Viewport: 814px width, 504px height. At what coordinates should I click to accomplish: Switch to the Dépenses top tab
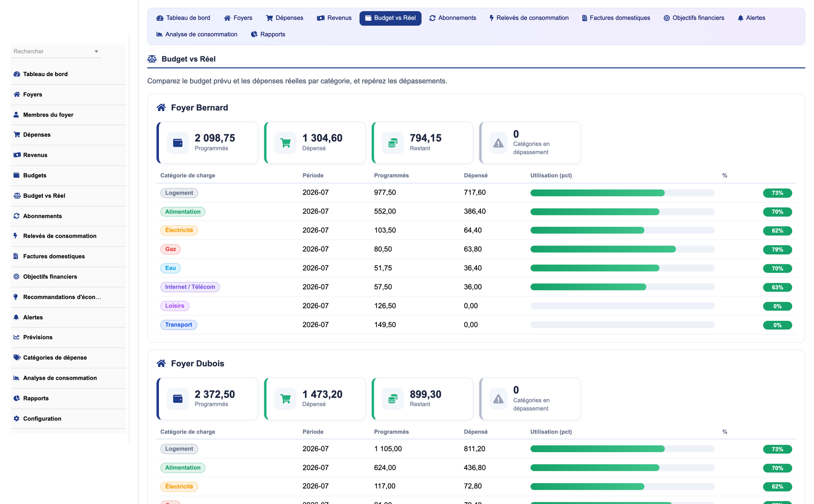(284, 18)
